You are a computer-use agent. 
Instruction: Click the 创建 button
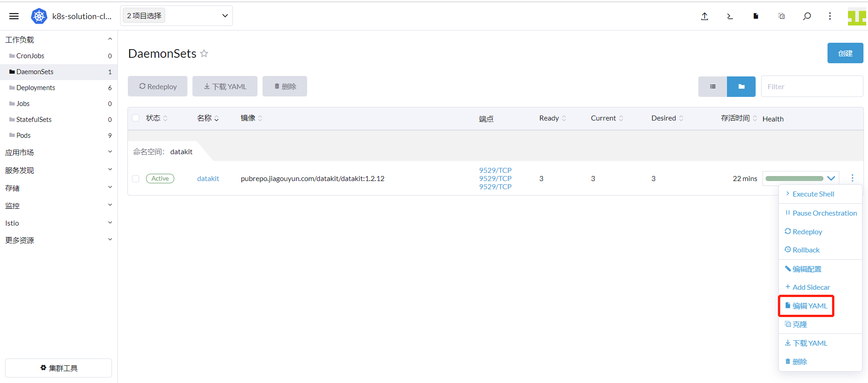845,53
